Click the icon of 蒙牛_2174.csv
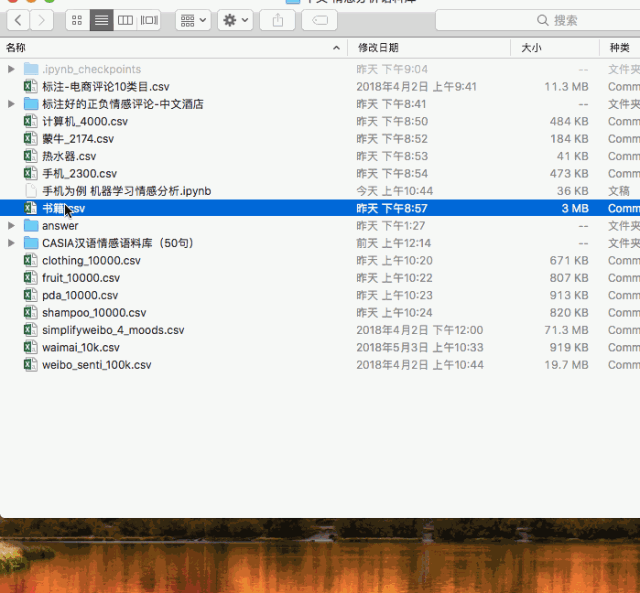Image resolution: width=640 pixels, height=593 pixels. coord(31,138)
